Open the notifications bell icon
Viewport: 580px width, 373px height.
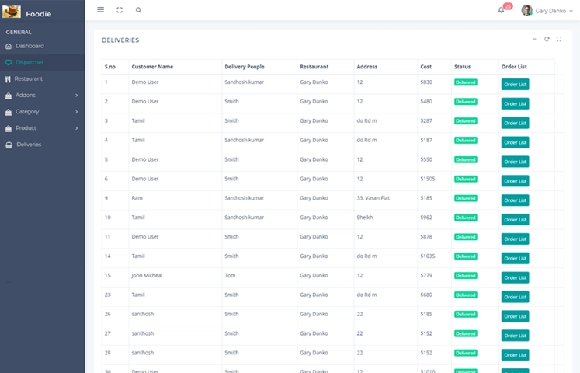click(501, 10)
